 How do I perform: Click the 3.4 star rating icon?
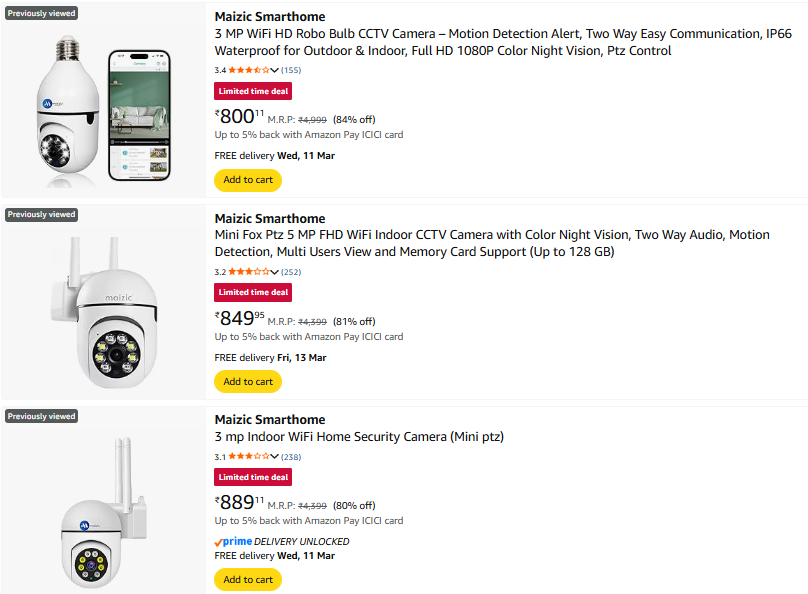[x=248, y=70]
